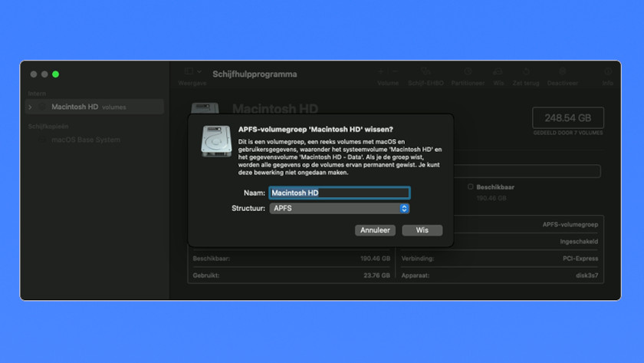Click the Schijf-EHBO first aid icon
The height and width of the screenshot is (363, 644).
[x=426, y=71]
